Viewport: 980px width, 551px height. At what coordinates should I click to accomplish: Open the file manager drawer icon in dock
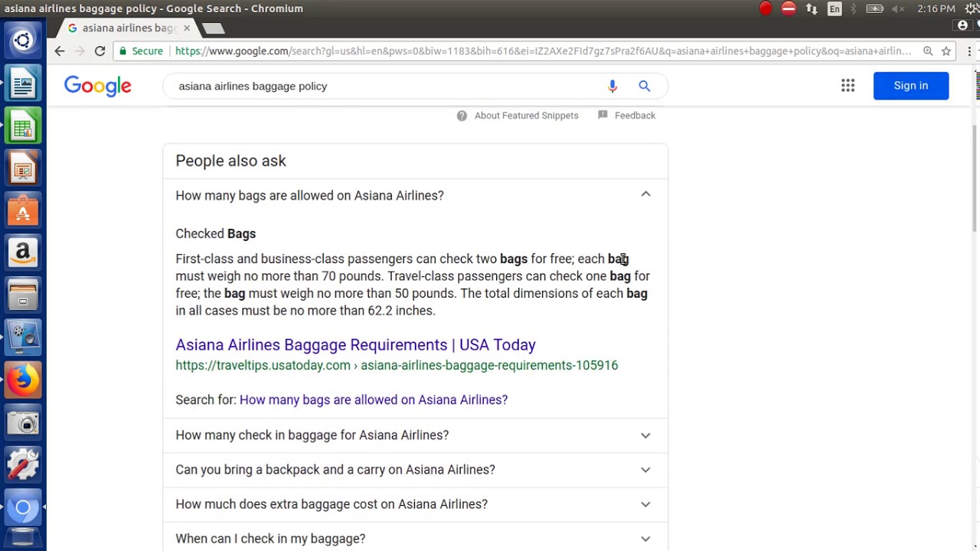[23, 295]
